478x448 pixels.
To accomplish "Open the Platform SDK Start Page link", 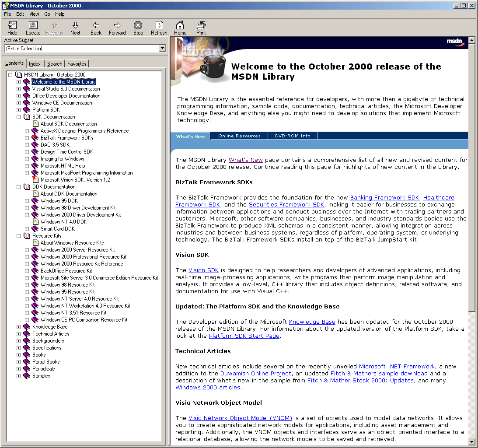I will pyautogui.click(x=244, y=336).
